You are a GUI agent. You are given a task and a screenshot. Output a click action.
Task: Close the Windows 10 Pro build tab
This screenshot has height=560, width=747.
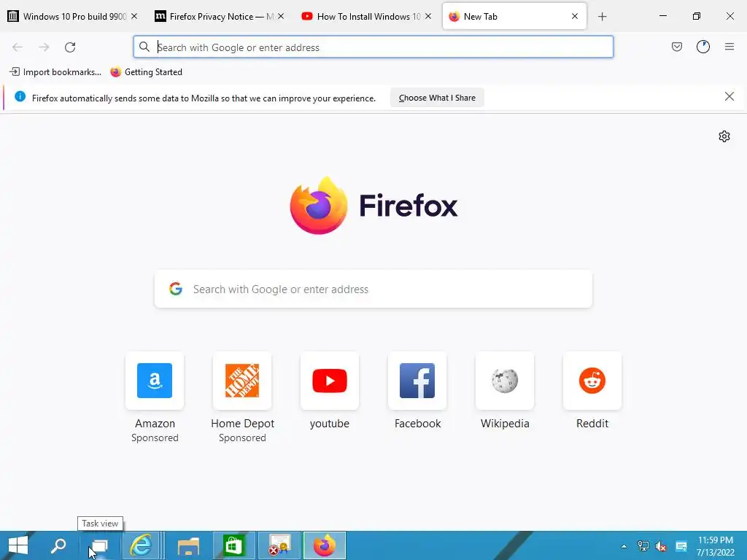134,16
